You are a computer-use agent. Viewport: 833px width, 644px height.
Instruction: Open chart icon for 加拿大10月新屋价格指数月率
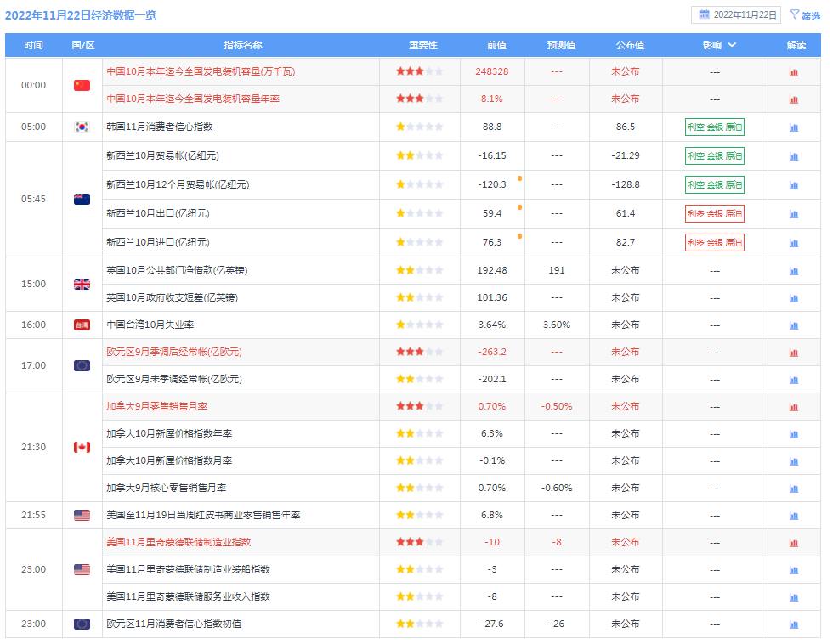click(794, 461)
